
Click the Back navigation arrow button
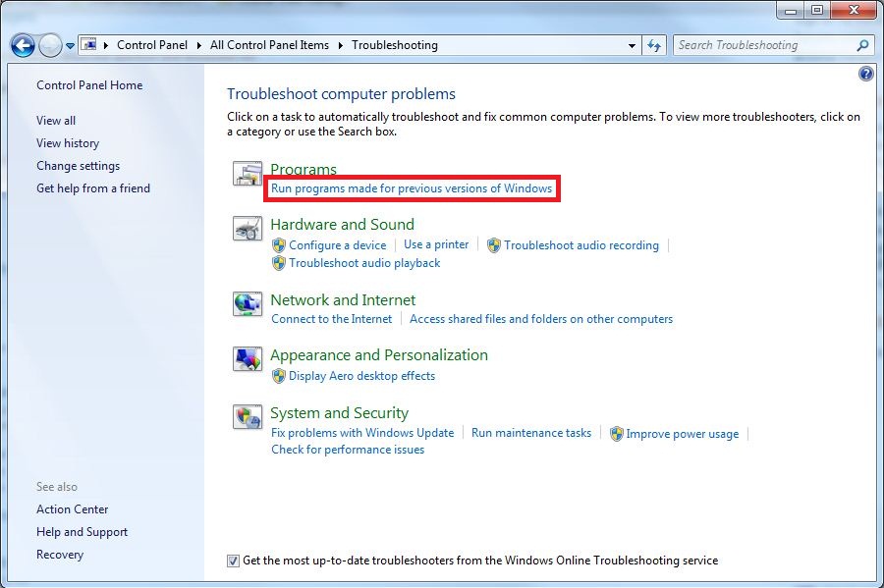pyautogui.click(x=23, y=45)
